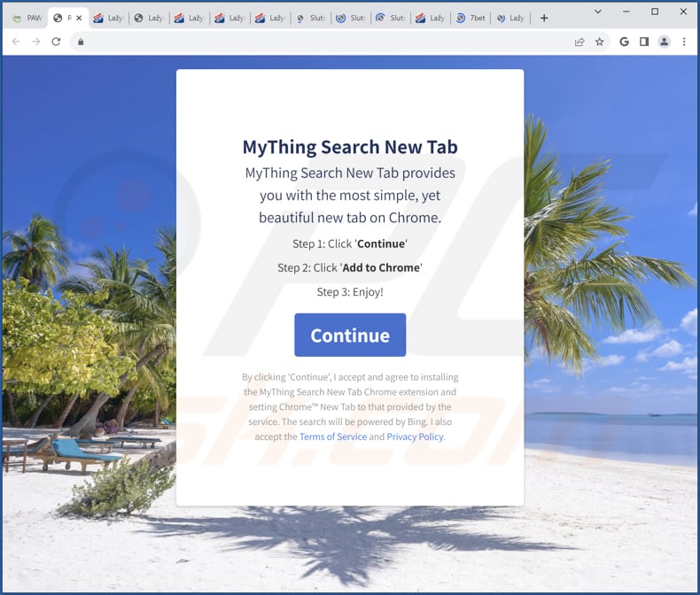
Task: Open the user profile avatar
Action: [664, 42]
